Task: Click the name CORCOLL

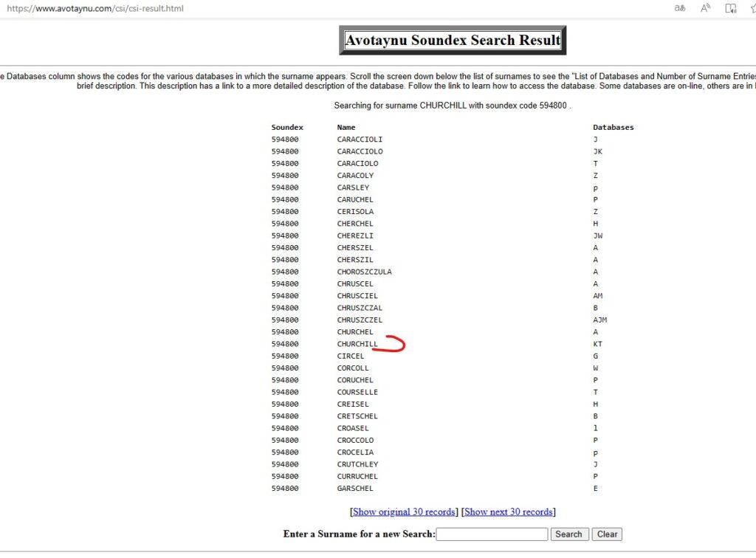Action: pos(353,368)
